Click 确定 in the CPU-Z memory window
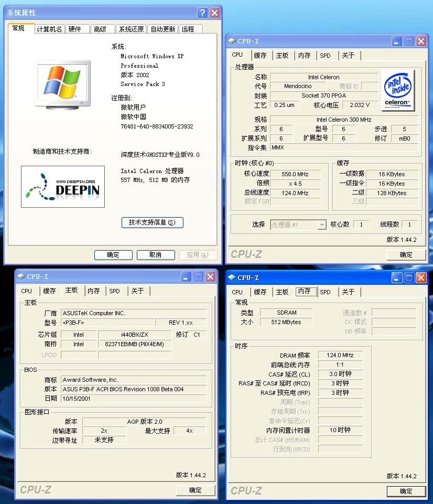This screenshot has width=433, height=504. coord(406,491)
